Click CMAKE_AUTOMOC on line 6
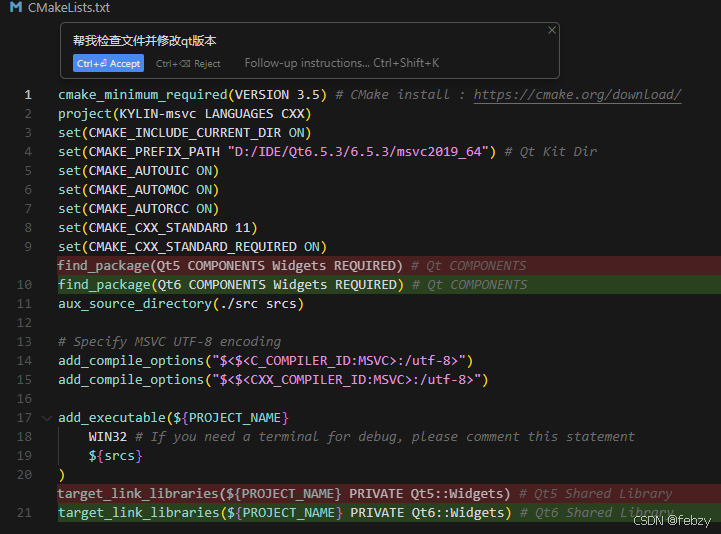Viewport: 721px width, 534px height. coord(138,190)
